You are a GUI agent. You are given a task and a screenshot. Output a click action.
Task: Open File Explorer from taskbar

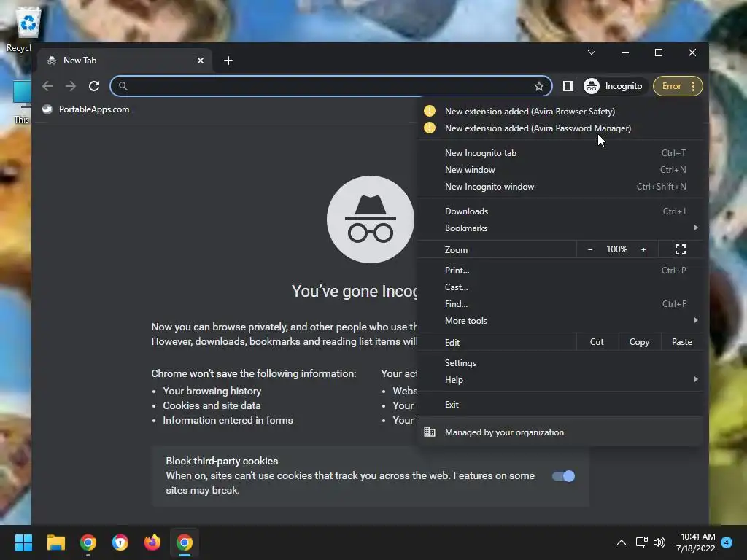click(55, 542)
